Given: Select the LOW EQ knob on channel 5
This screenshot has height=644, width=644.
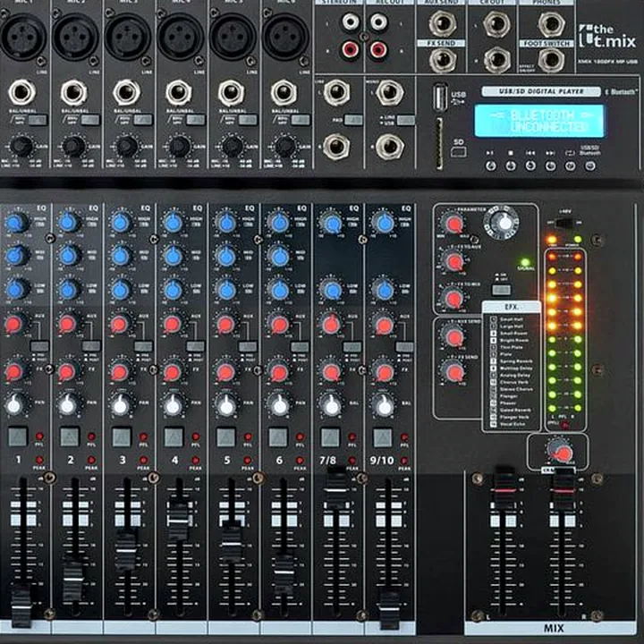Looking at the screenshot, I should click(x=226, y=290).
